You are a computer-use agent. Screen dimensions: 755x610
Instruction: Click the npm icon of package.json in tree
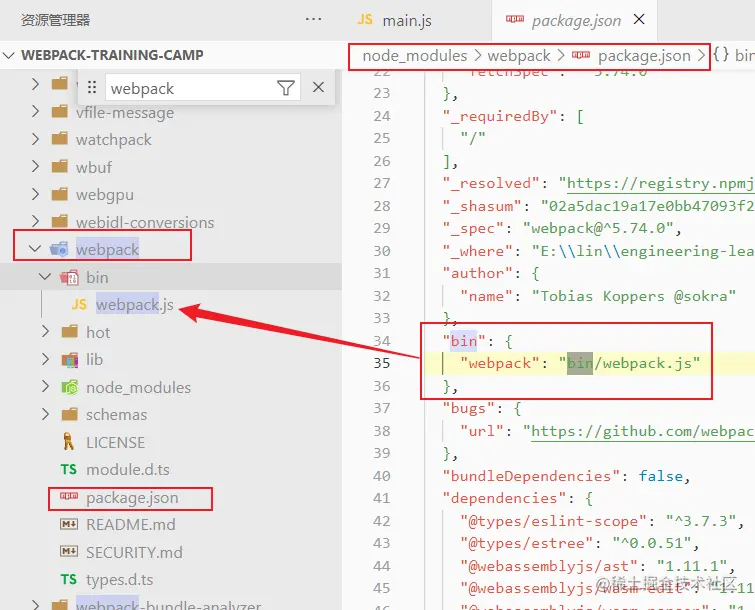[x=69, y=496]
